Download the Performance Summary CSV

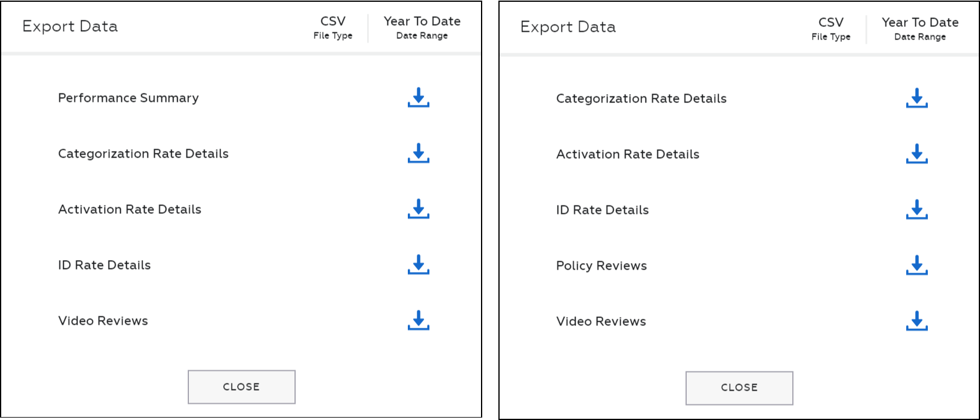point(418,97)
